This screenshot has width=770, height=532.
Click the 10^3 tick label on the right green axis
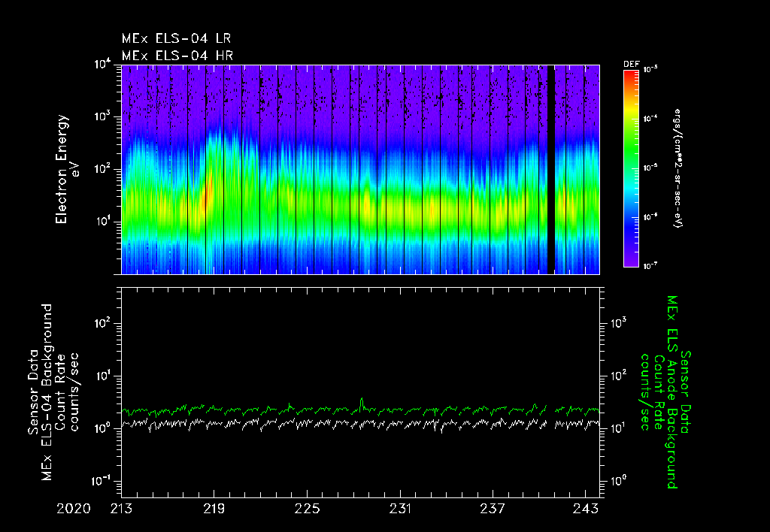point(618,322)
